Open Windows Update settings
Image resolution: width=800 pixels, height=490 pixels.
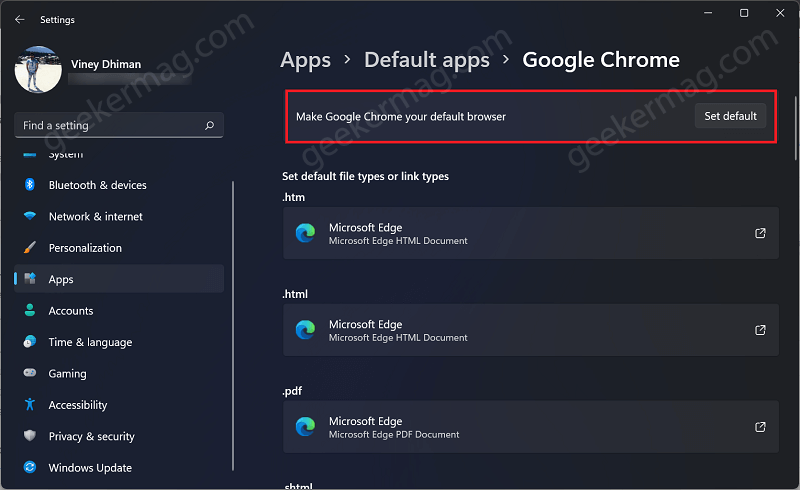click(x=119, y=468)
